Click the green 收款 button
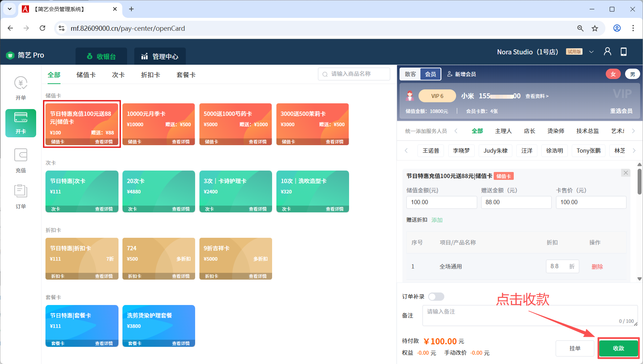 click(618, 348)
